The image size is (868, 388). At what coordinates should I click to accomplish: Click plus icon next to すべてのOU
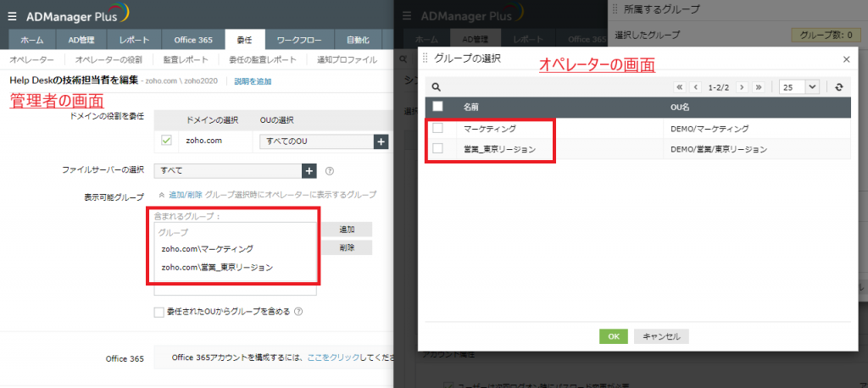click(381, 141)
